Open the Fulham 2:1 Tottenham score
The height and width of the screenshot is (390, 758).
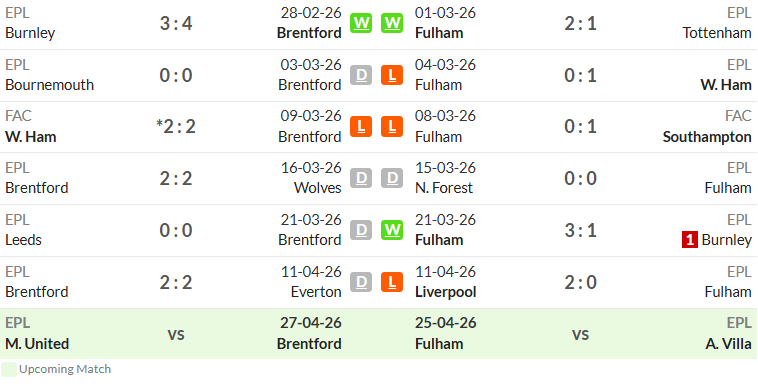tap(580, 23)
